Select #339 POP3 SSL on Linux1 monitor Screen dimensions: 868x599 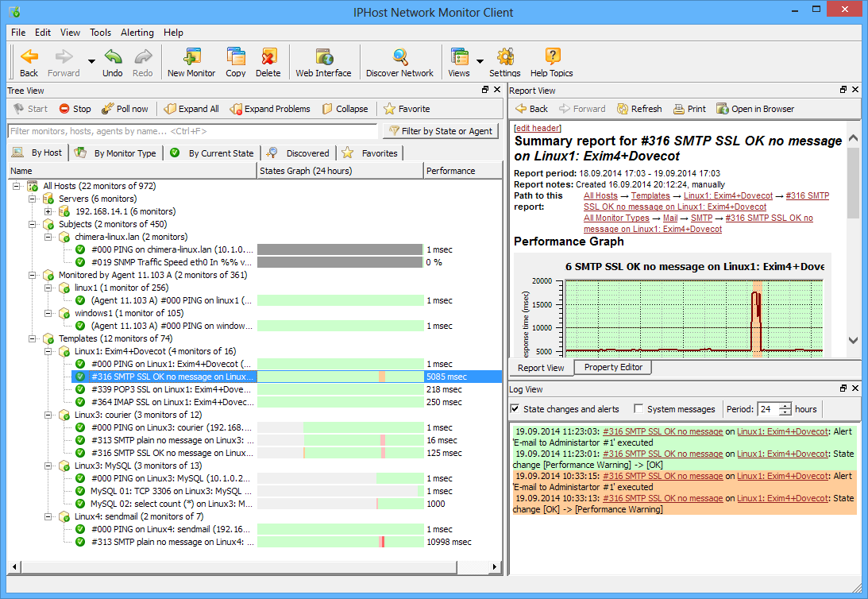pyautogui.click(x=171, y=390)
